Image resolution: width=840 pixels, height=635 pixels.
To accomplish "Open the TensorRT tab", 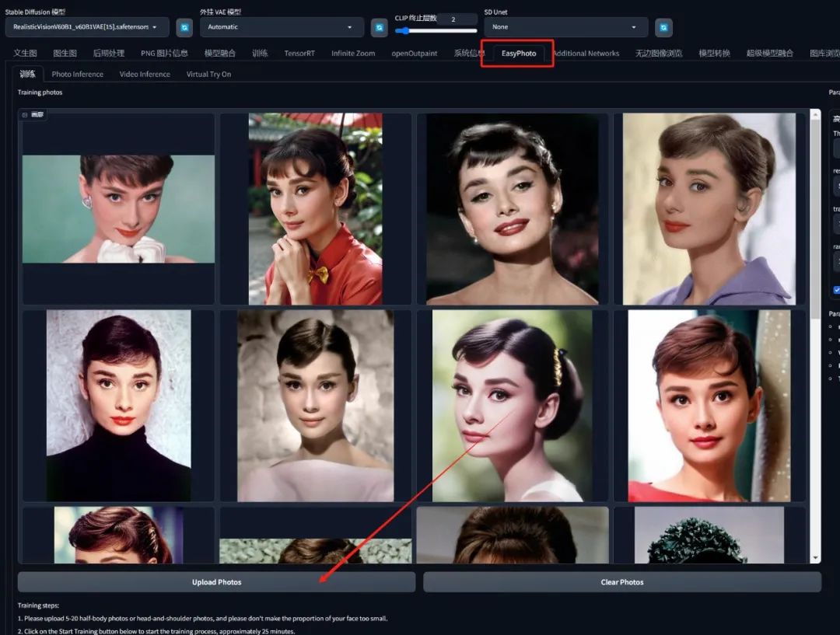I will [299, 53].
